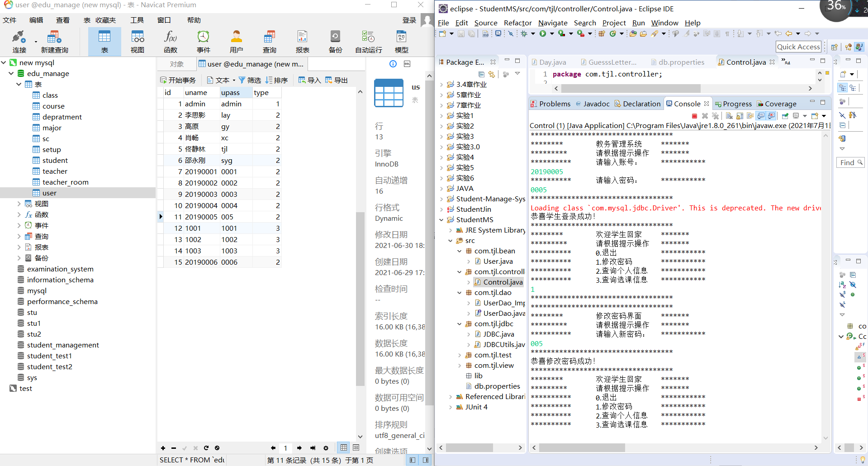The width and height of the screenshot is (868, 466).
Task: Click 开始事务 button in Navicat
Action: tap(178, 80)
